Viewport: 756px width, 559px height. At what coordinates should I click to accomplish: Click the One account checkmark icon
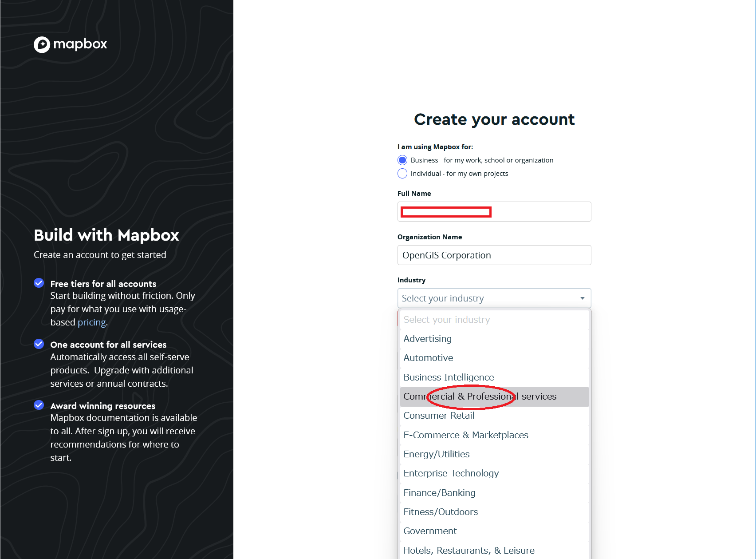(x=39, y=344)
